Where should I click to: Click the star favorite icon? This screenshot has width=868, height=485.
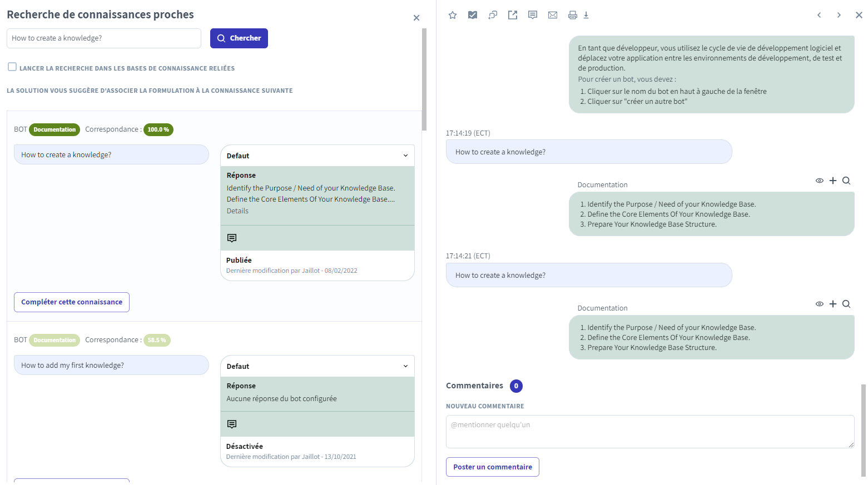(x=453, y=15)
